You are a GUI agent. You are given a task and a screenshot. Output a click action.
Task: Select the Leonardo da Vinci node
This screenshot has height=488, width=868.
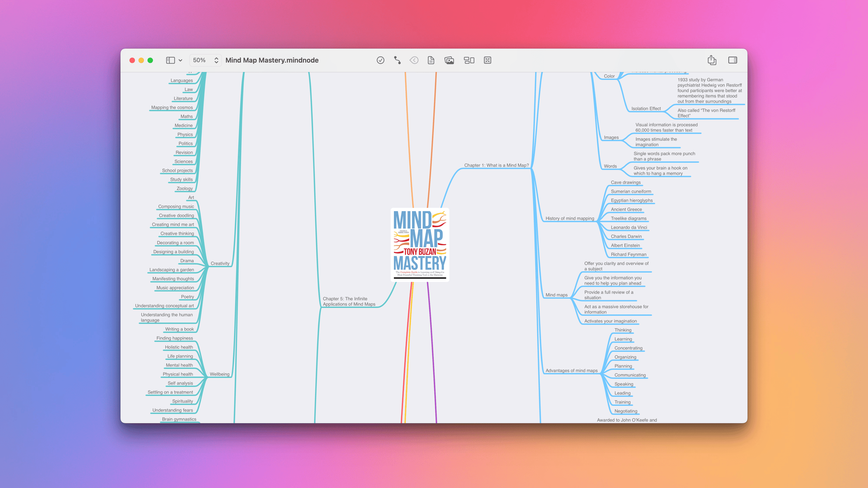[629, 227]
